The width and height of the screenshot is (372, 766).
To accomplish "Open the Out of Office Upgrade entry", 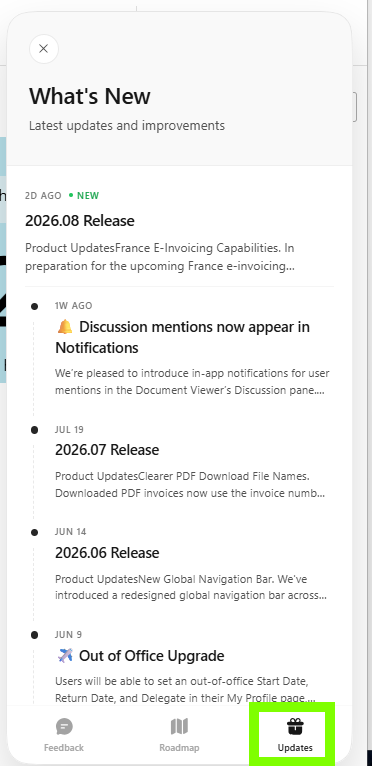I will [140, 656].
